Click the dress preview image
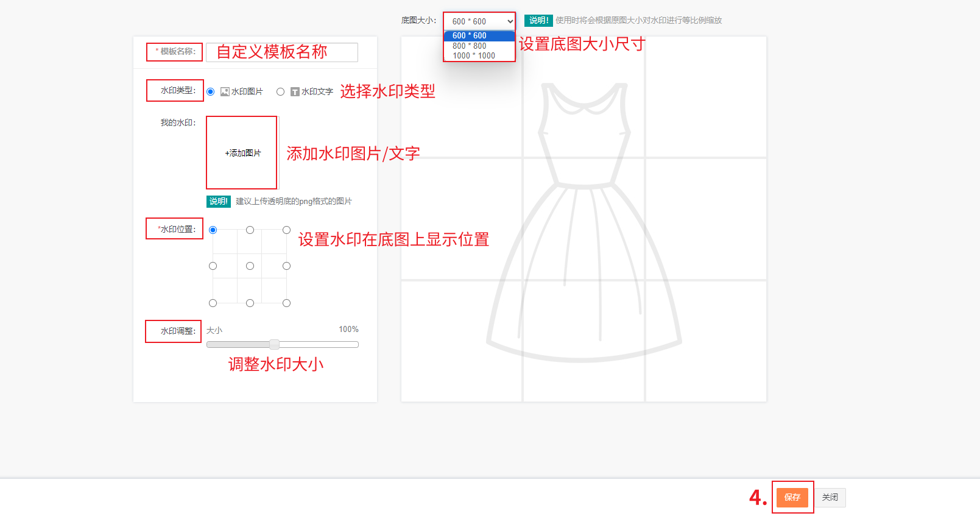This screenshot has width=980, height=516. click(583, 219)
